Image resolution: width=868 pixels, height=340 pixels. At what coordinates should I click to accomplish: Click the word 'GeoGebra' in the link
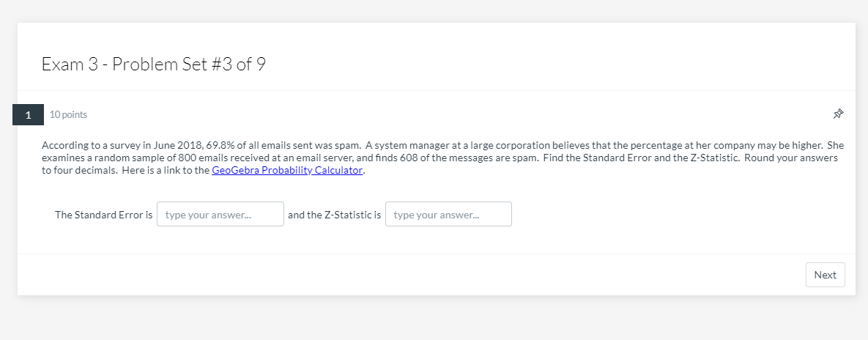[x=235, y=170]
